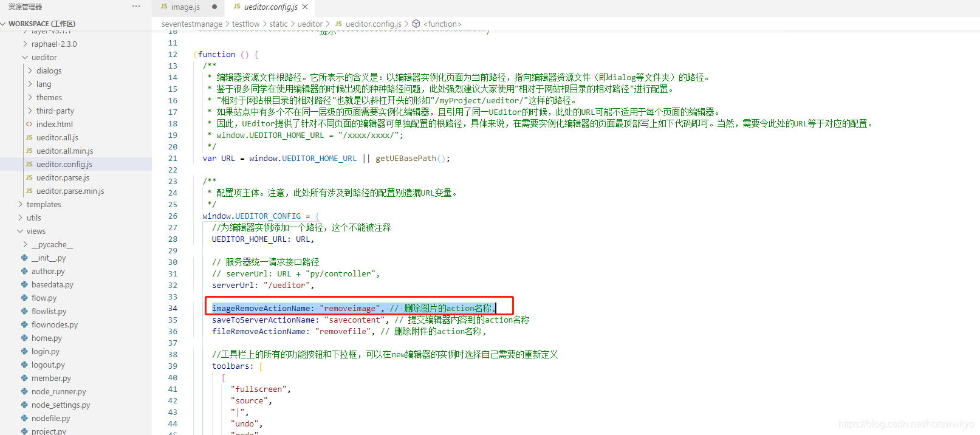Click the toolbars: [ code line

(238, 366)
